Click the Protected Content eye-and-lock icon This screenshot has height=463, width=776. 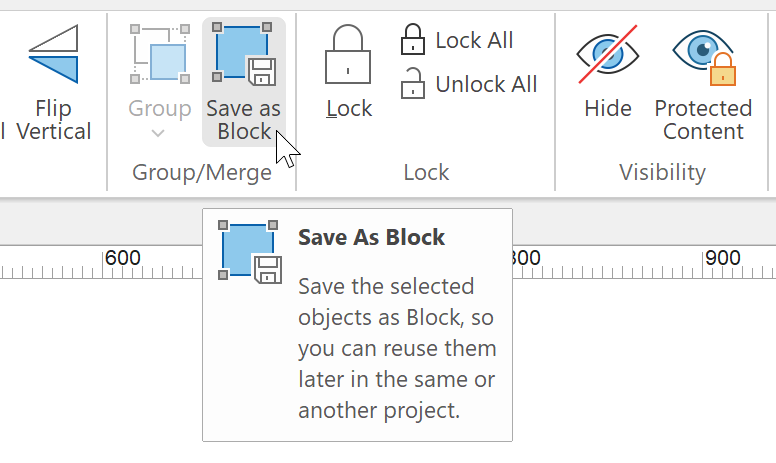pyautogui.click(x=703, y=55)
